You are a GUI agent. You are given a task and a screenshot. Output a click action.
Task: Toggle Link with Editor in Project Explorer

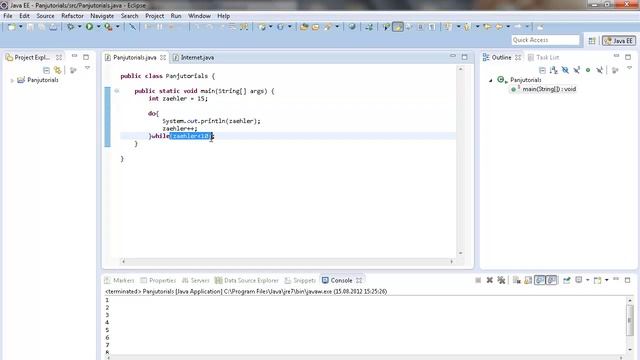tap(58, 70)
